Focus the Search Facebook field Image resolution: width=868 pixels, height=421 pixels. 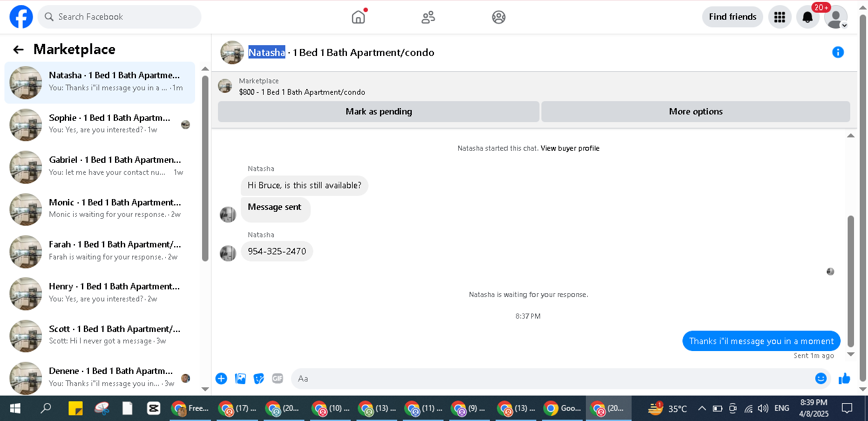pyautogui.click(x=119, y=17)
